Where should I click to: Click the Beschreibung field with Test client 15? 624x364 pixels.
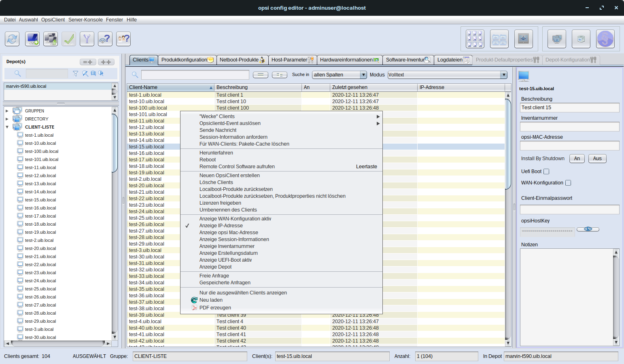pos(570,108)
